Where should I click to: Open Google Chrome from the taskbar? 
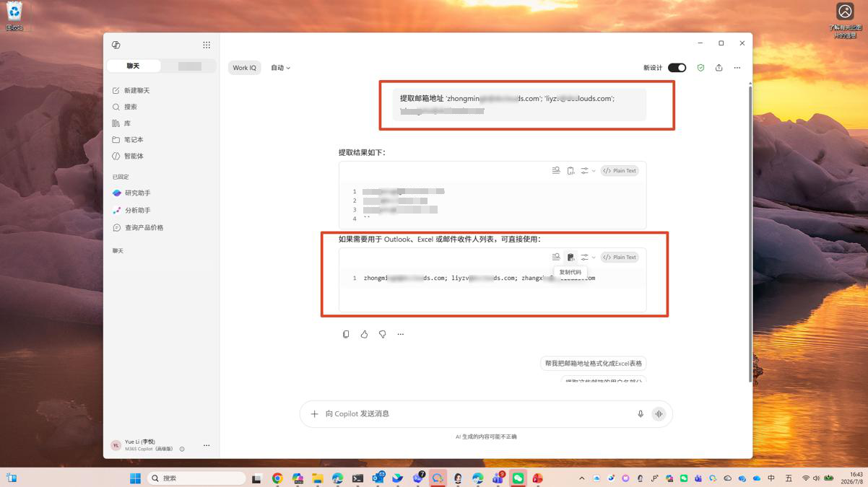pos(277,478)
